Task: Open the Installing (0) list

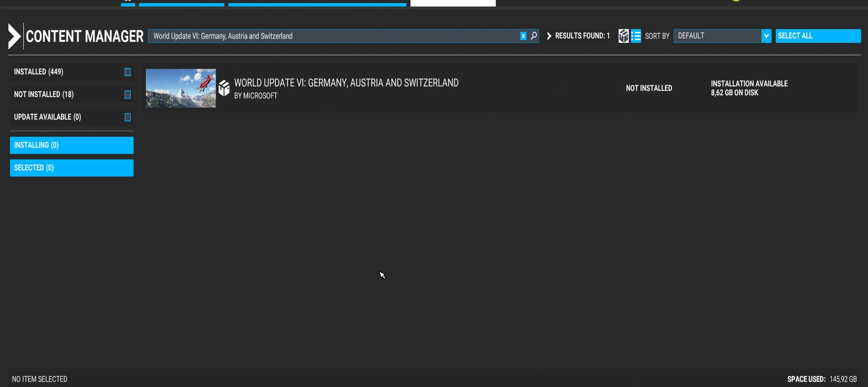Action: (x=71, y=145)
